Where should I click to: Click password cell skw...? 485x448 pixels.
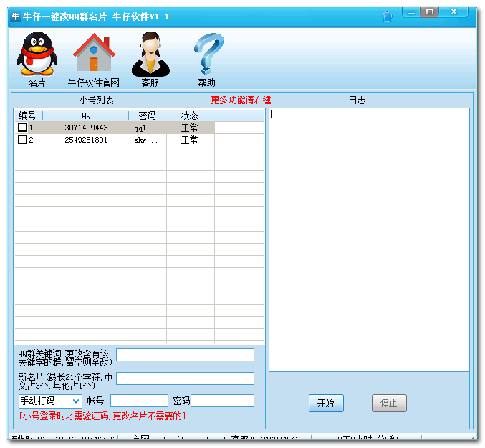[145, 140]
